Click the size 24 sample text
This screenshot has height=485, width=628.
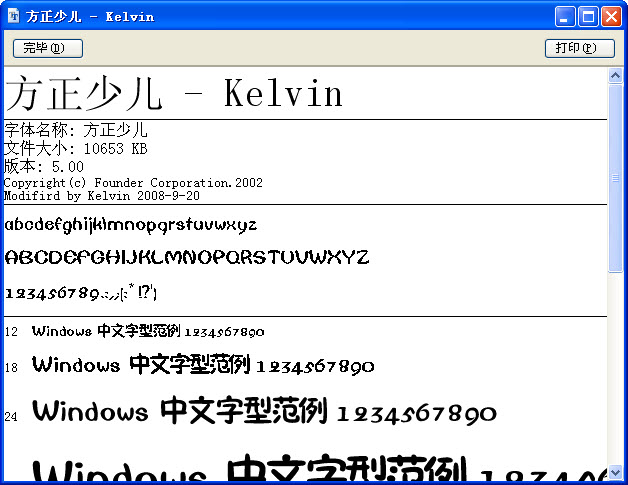point(264,412)
